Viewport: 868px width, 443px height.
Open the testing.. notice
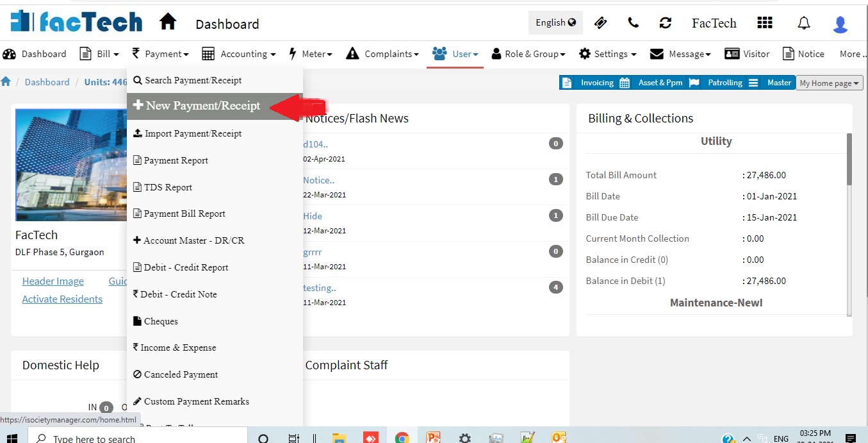(320, 288)
